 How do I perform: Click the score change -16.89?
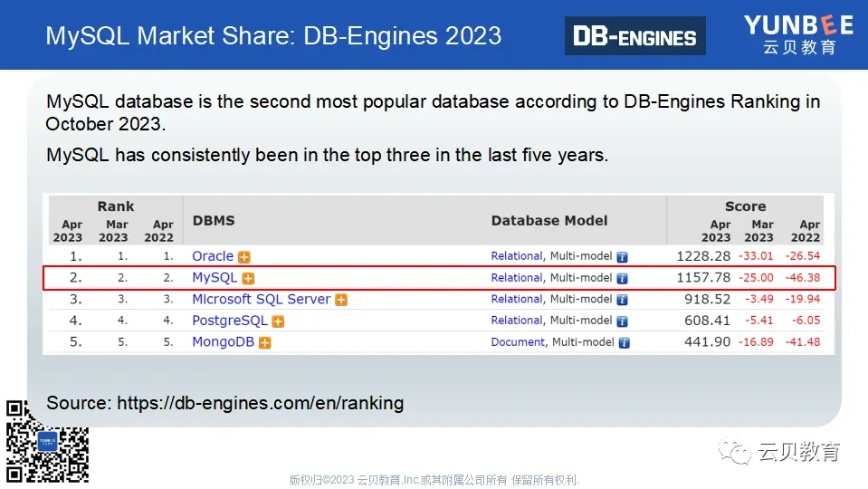756,341
